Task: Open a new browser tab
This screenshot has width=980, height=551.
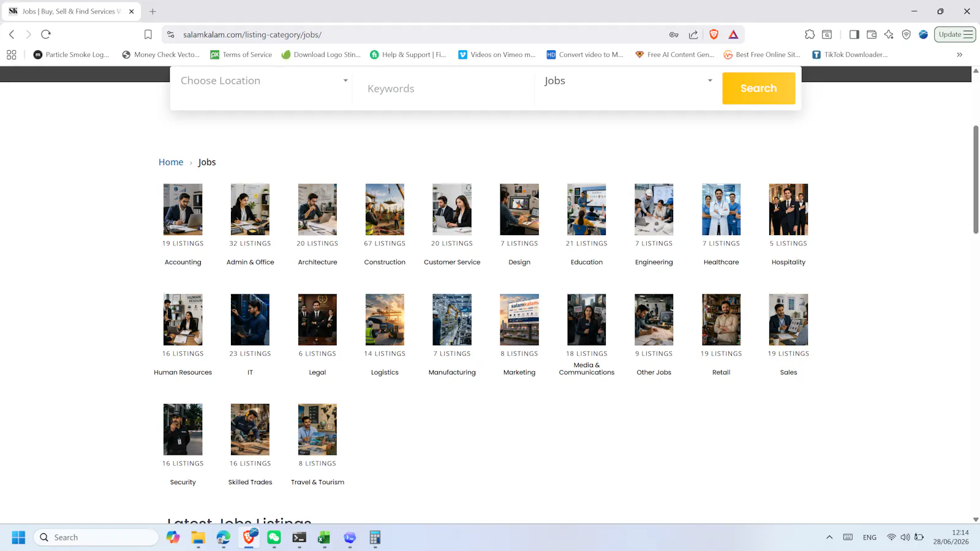Action: [x=153, y=11]
